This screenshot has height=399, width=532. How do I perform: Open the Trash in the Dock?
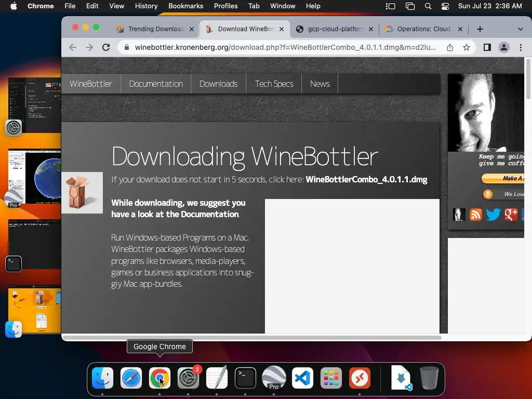tap(429, 378)
